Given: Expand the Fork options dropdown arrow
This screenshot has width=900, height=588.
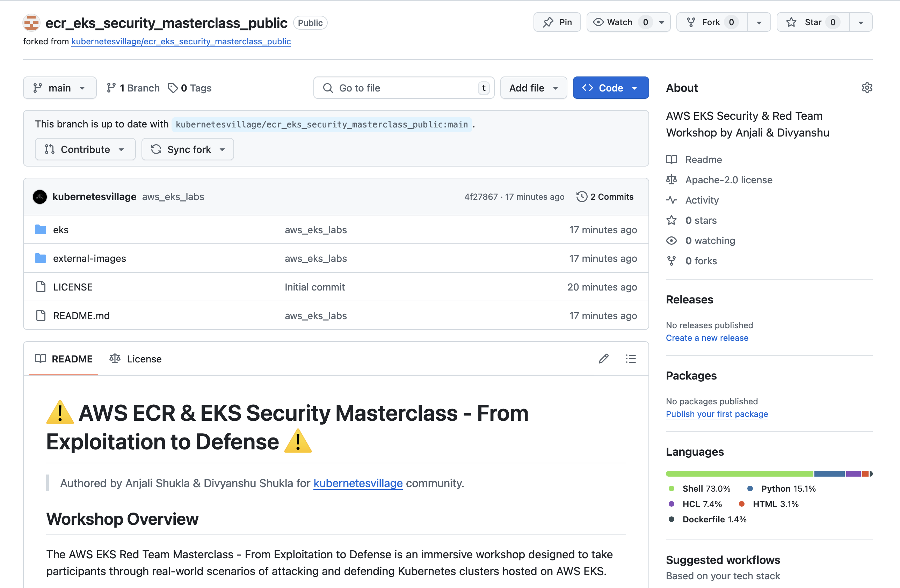Looking at the screenshot, I should coord(759,22).
